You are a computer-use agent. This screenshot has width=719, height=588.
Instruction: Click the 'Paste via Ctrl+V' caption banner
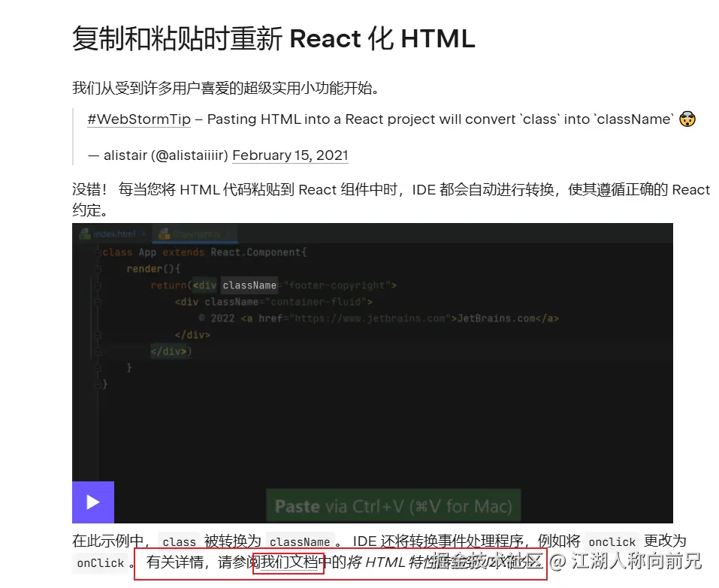394,505
